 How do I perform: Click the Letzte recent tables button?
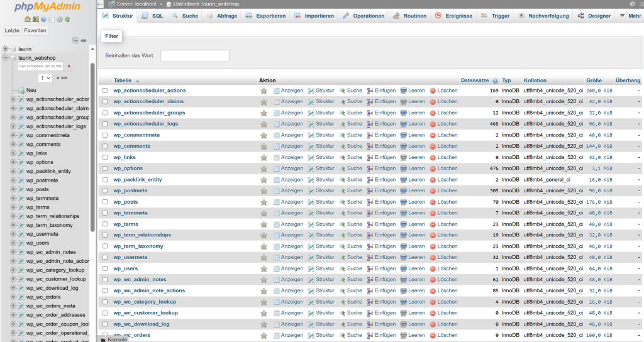pos(12,30)
